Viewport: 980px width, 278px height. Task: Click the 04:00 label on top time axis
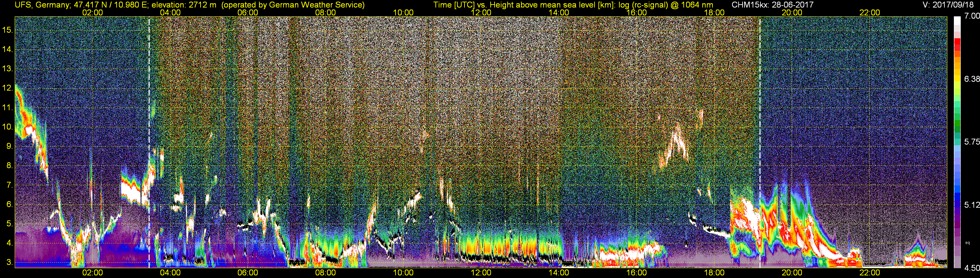tap(170, 12)
